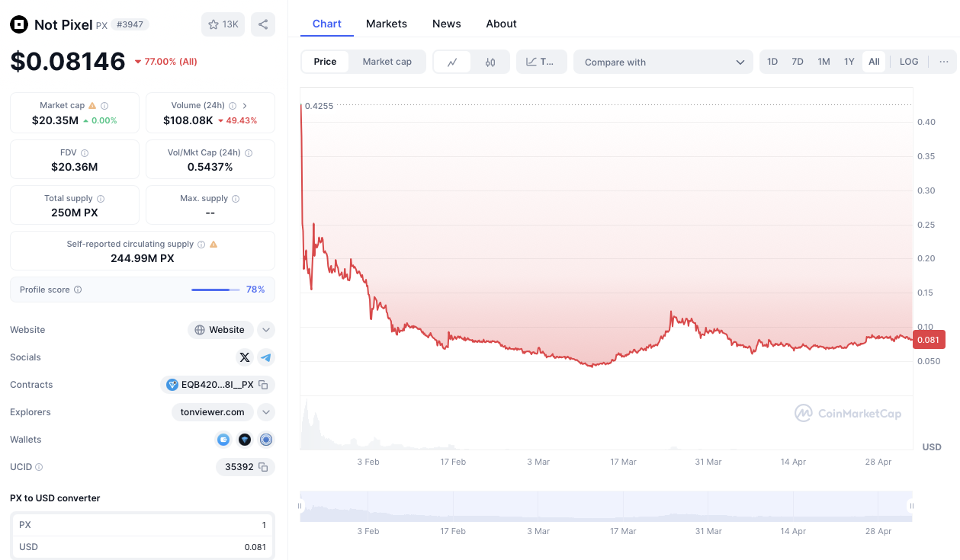This screenshot has height=560, width=960.
Task: Switch to candlestick chart view
Action: coord(490,62)
